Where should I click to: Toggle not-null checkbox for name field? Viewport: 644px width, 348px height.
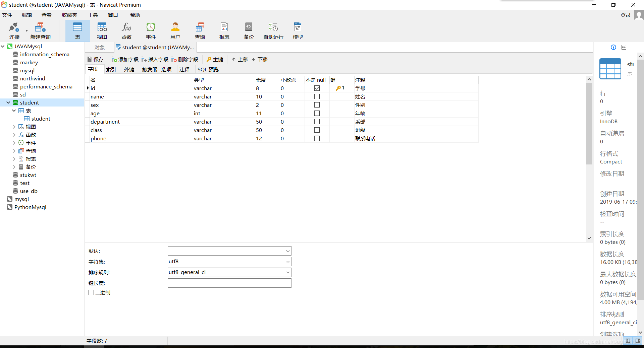point(317,96)
